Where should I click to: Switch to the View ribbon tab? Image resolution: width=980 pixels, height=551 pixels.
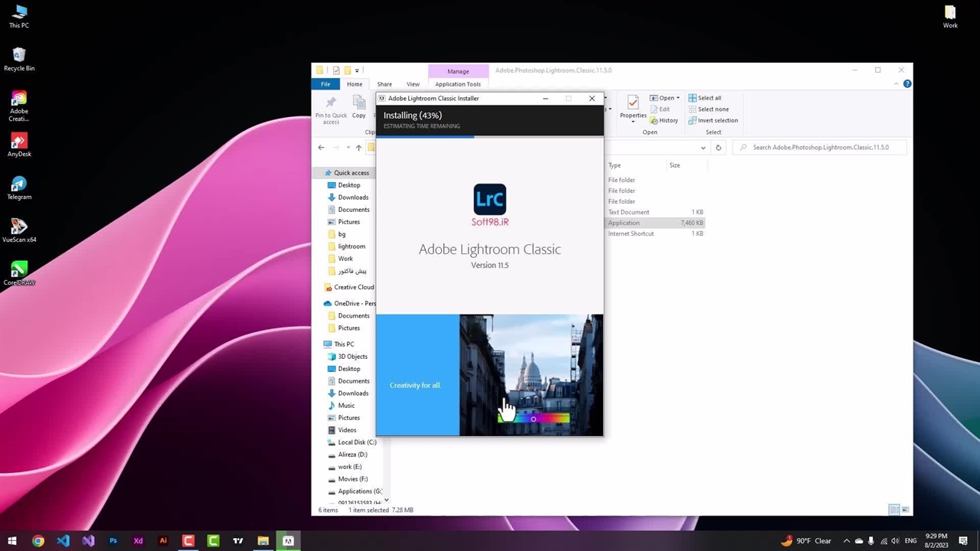[413, 84]
